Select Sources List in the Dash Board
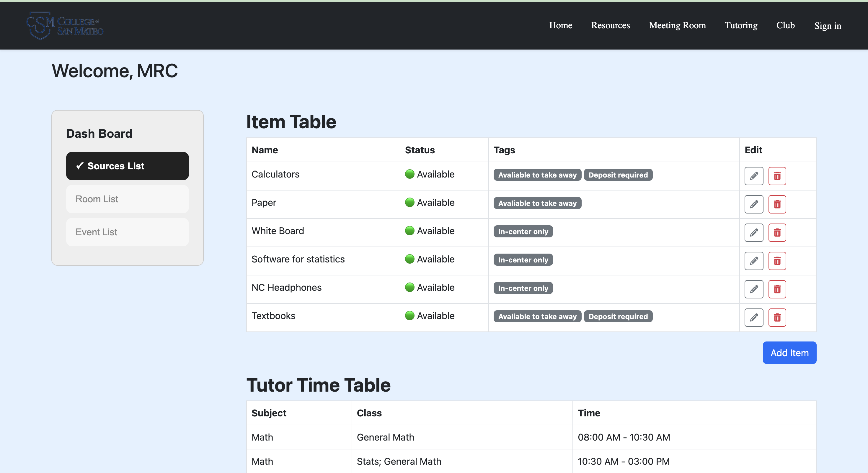The image size is (868, 473). [x=127, y=166]
